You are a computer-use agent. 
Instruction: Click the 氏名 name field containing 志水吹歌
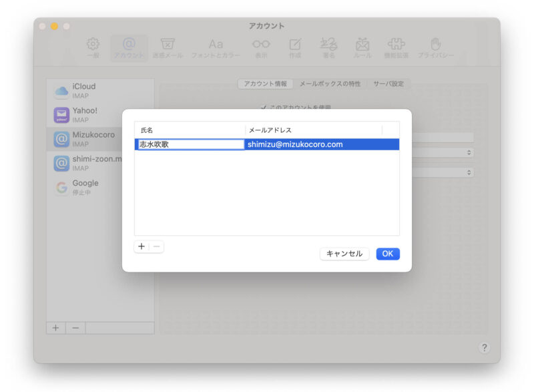pyautogui.click(x=190, y=144)
